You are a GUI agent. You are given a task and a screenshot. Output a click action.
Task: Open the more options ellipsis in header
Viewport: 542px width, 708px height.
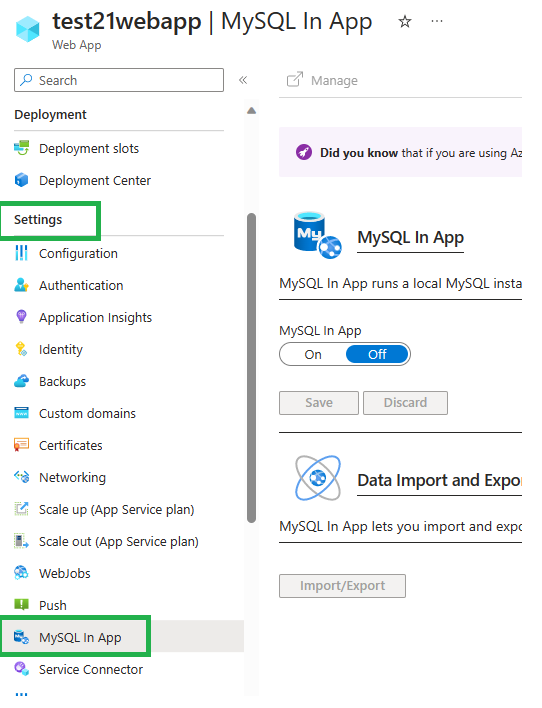[x=437, y=21]
